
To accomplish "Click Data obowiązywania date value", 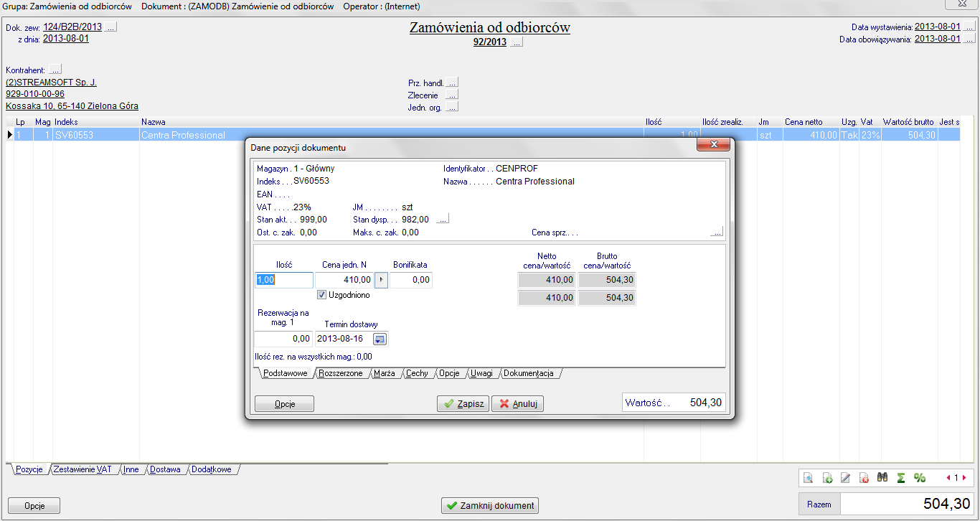I will tap(938, 39).
